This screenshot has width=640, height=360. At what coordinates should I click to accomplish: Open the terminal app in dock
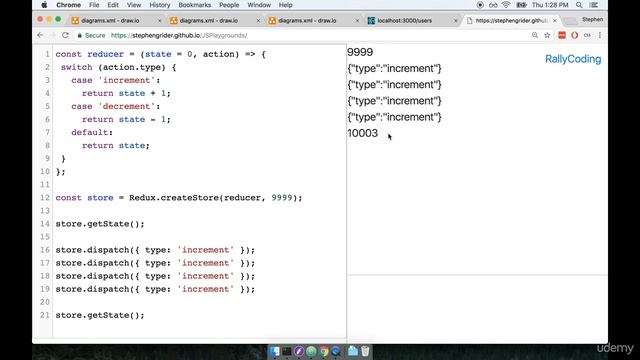287,351
